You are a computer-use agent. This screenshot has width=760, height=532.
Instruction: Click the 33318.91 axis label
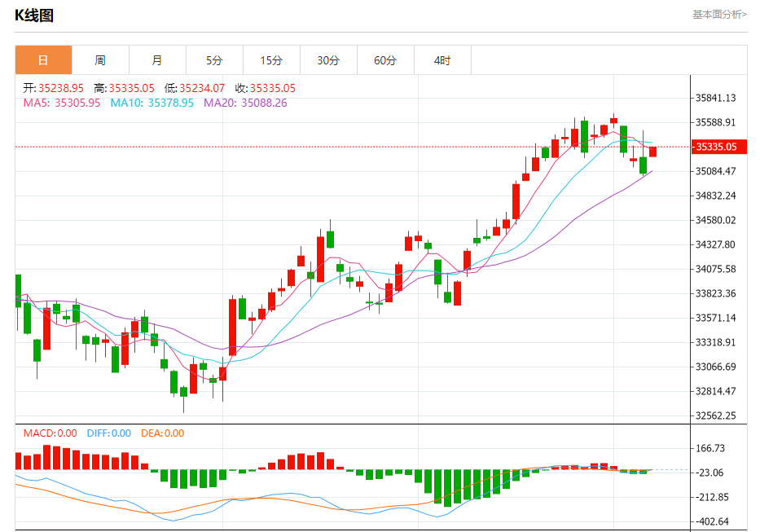(715, 342)
